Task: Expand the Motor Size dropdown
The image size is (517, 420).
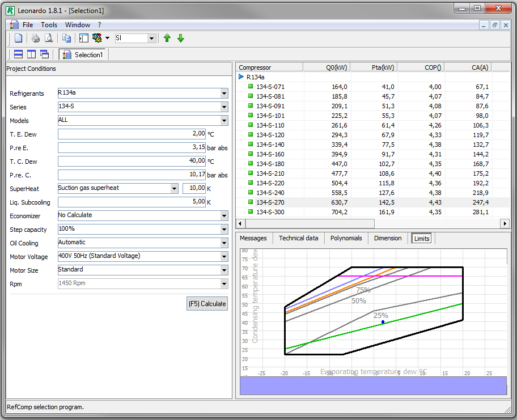Action: click(x=224, y=270)
